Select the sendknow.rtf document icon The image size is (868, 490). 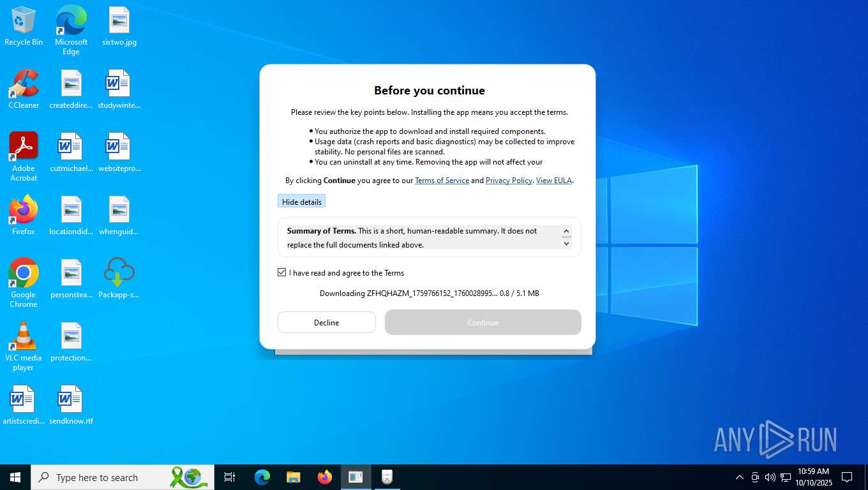(71, 406)
